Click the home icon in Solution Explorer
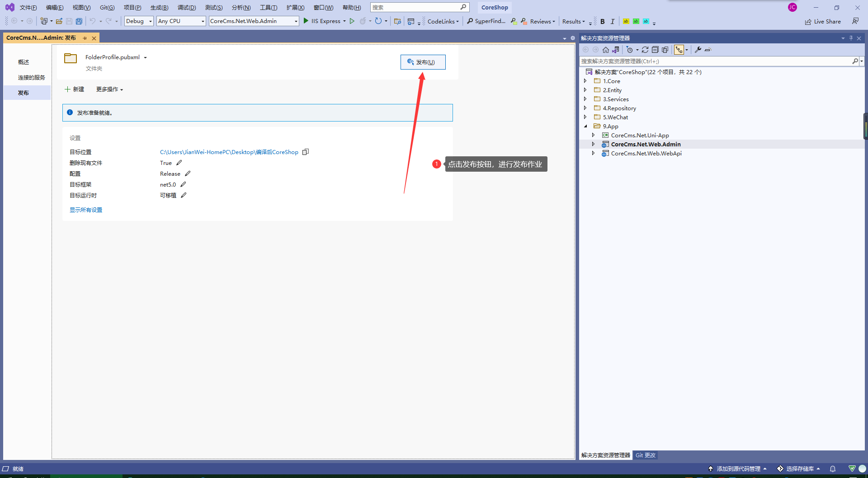The width and height of the screenshot is (868, 478). tap(606, 50)
